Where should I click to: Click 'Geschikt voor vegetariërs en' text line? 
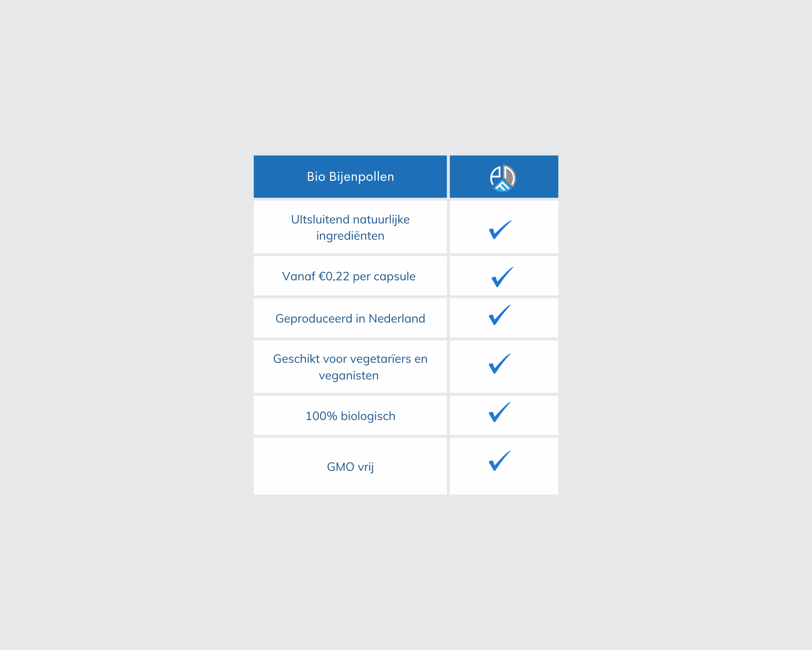point(350,359)
